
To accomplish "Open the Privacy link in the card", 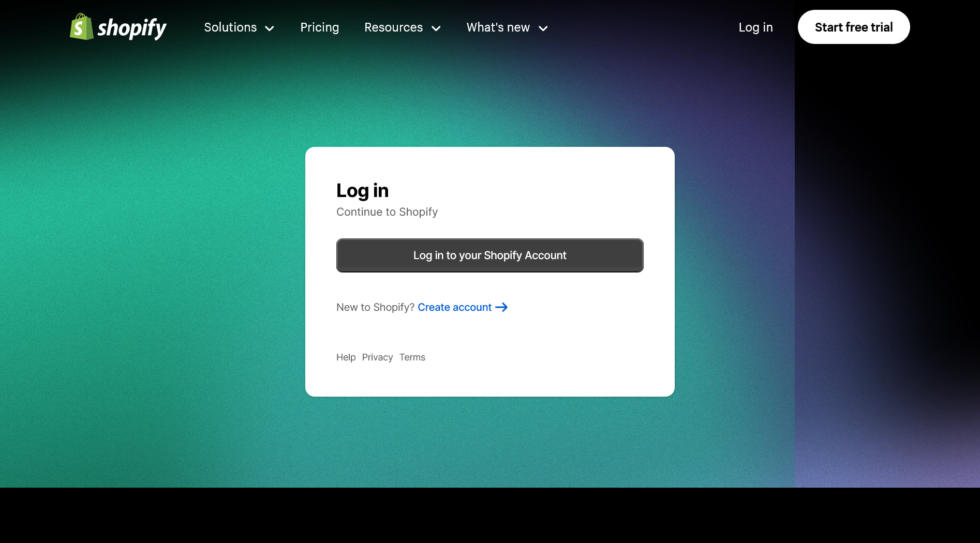I will tap(377, 357).
